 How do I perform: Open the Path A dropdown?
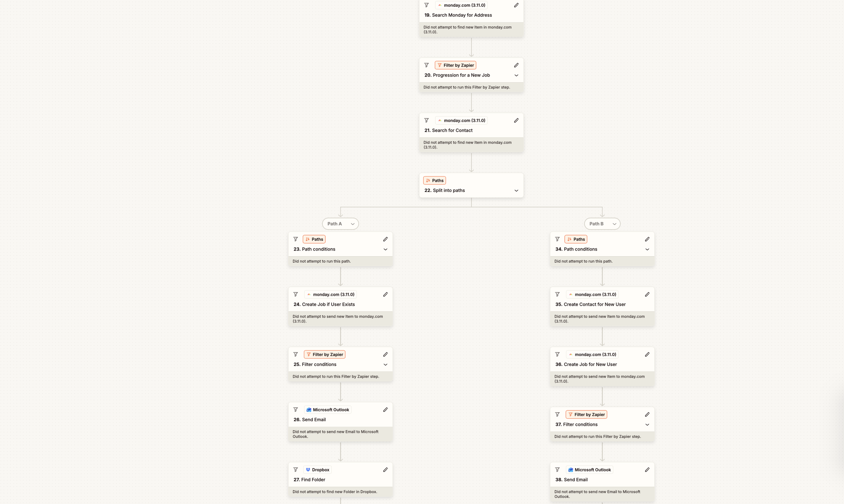(340, 224)
